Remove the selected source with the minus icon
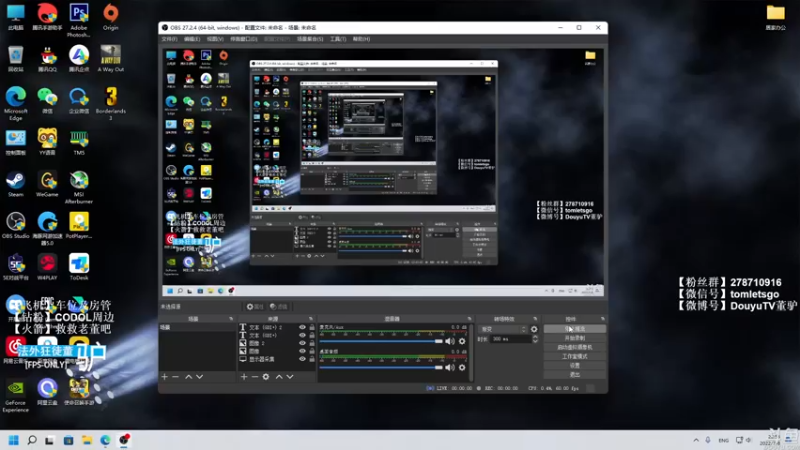The image size is (800, 450). point(255,377)
